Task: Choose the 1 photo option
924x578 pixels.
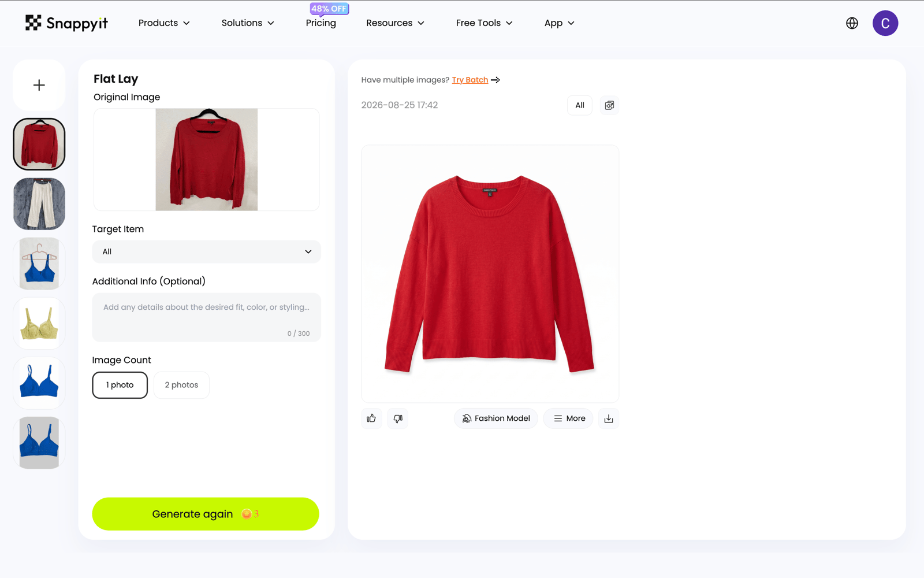Action: tap(120, 385)
